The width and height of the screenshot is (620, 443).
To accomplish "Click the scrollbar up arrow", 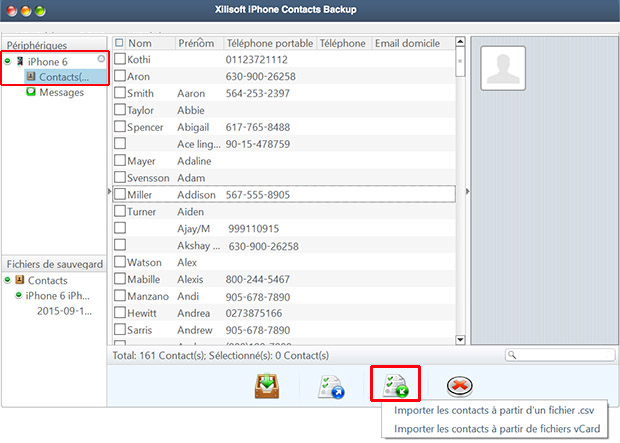I will tap(460, 42).
